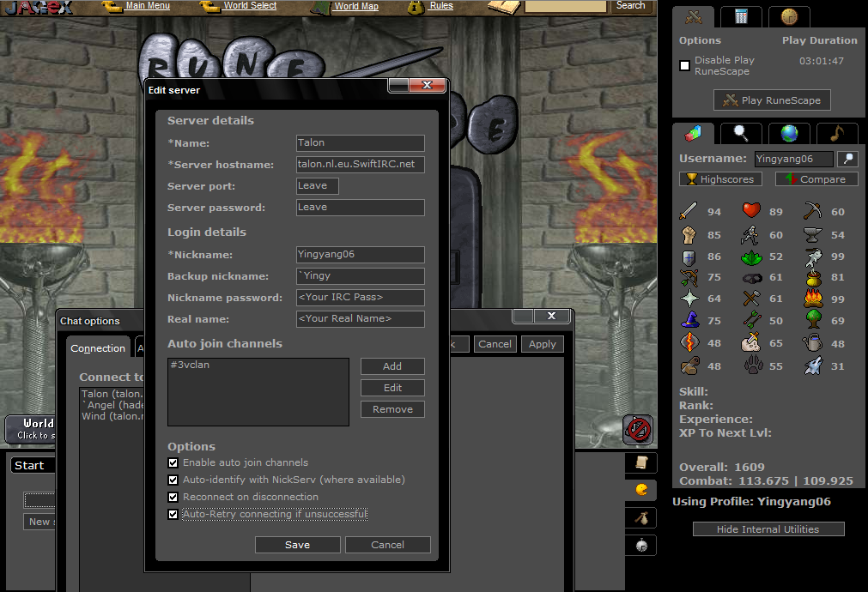Select the Ranged bow icon

pos(689,277)
